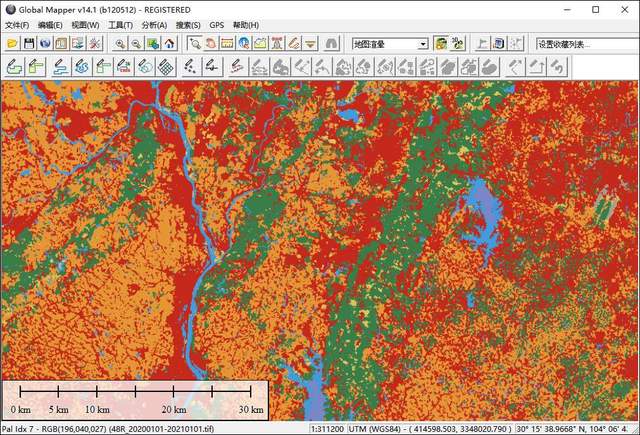Open the 地图渲染 shader dropdown
The height and width of the screenshot is (435, 640).
423,44
